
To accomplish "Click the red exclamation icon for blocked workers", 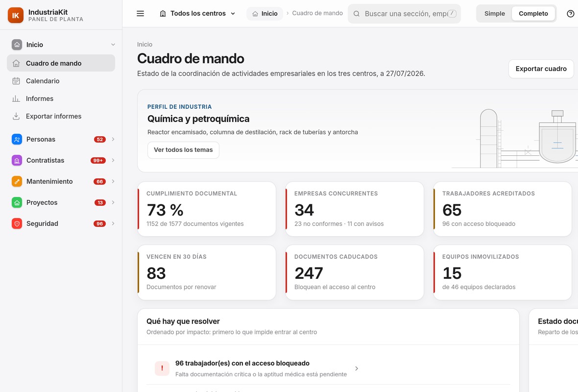I will click(162, 368).
